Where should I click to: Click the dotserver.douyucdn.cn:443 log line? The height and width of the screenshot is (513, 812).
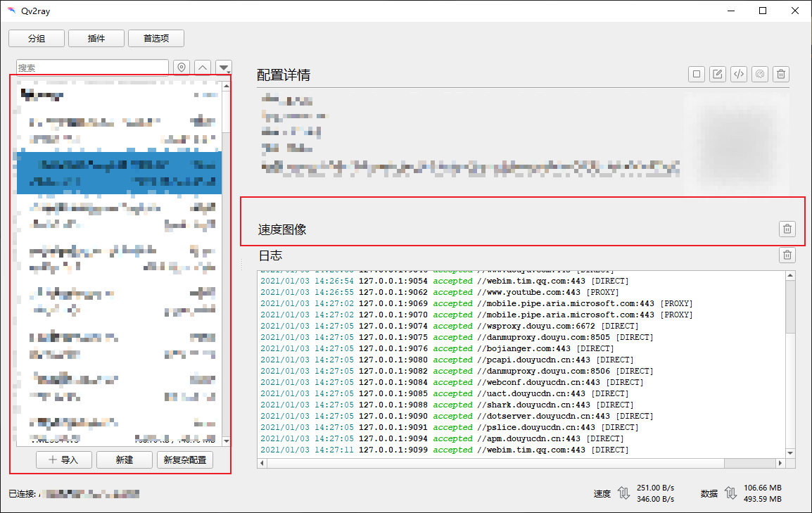click(457, 416)
